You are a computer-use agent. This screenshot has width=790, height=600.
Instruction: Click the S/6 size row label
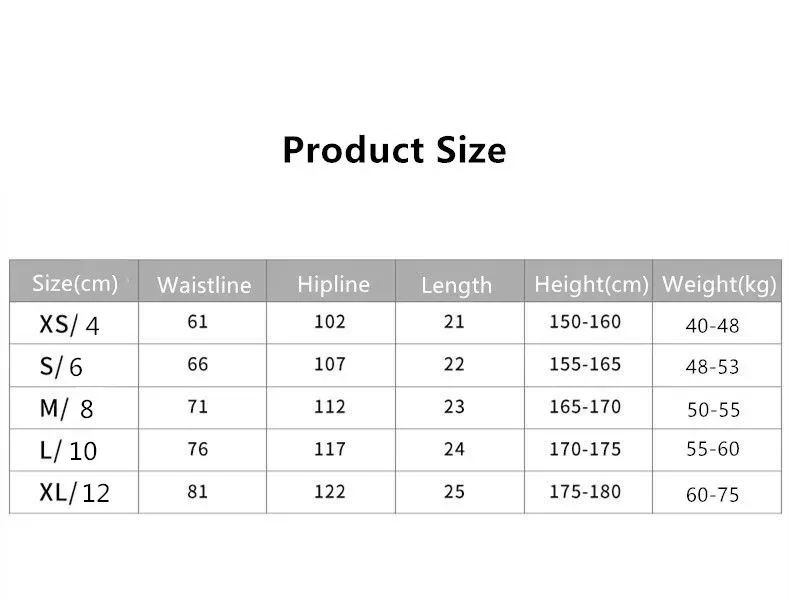(x=61, y=367)
